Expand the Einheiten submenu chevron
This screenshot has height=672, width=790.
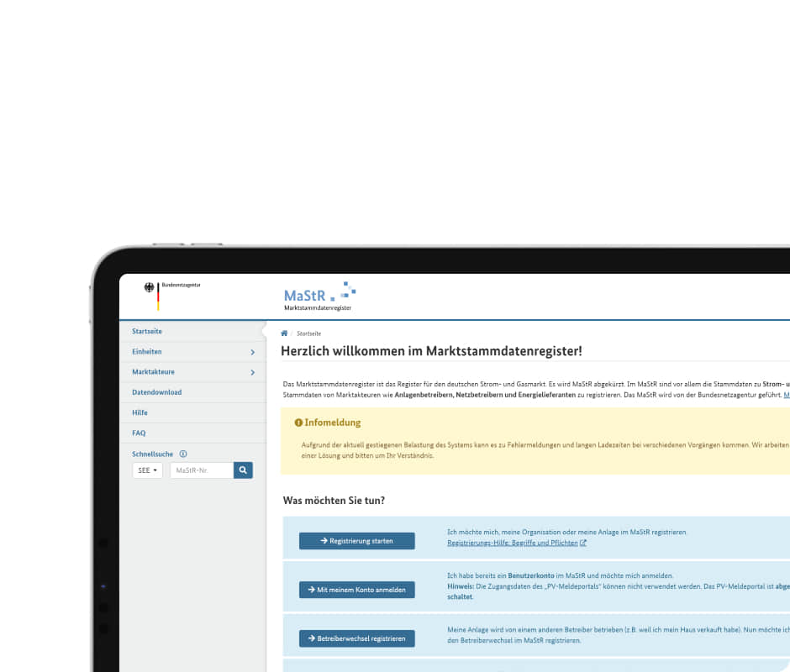[x=252, y=352]
